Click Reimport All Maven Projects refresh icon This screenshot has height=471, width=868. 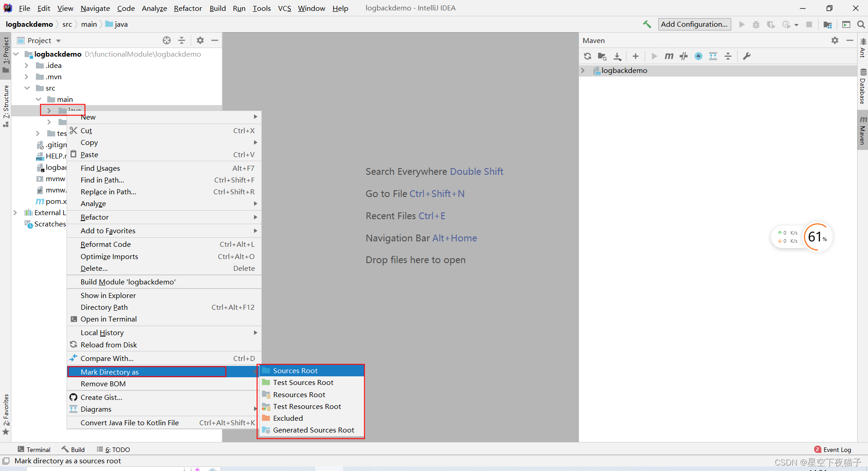coord(588,56)
